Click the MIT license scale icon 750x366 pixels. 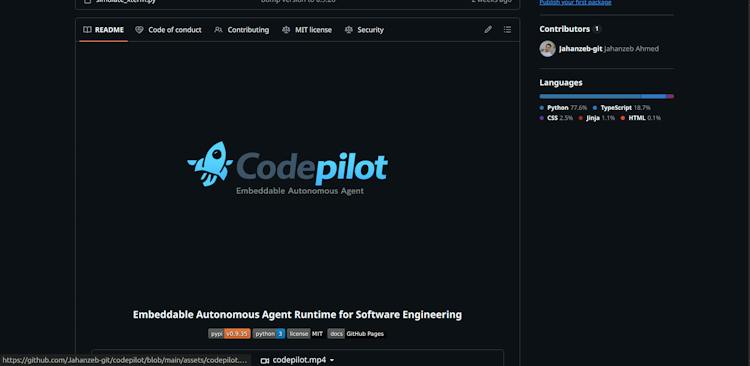coord(286,30)
